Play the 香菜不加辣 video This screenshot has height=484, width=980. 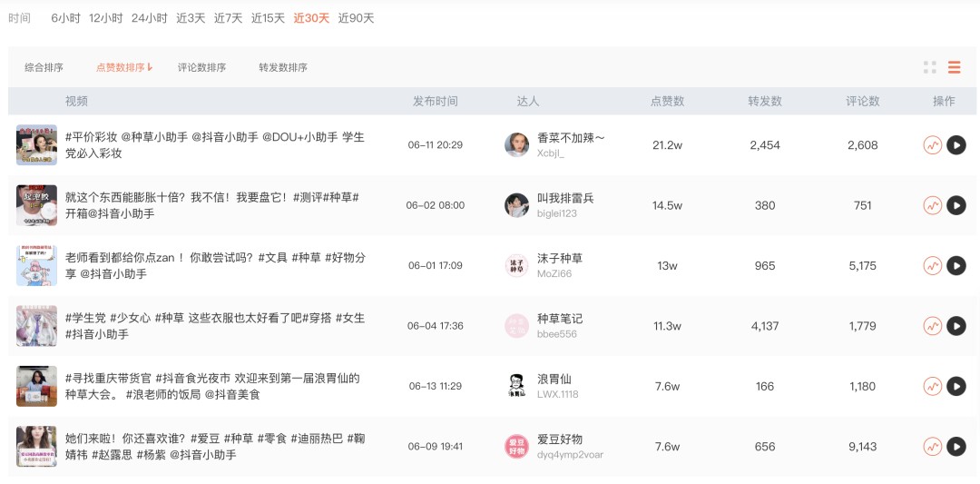(x=956, y=145)
